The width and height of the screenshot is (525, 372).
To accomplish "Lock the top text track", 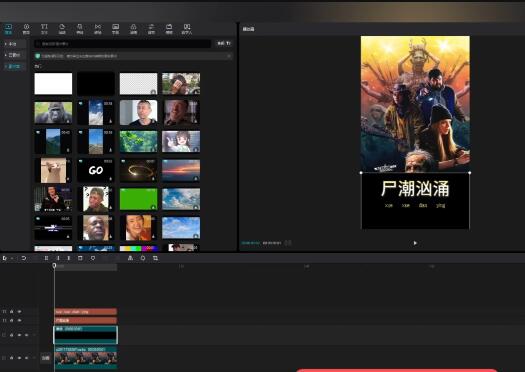I will pyautogui.click(x=12, y=312).
